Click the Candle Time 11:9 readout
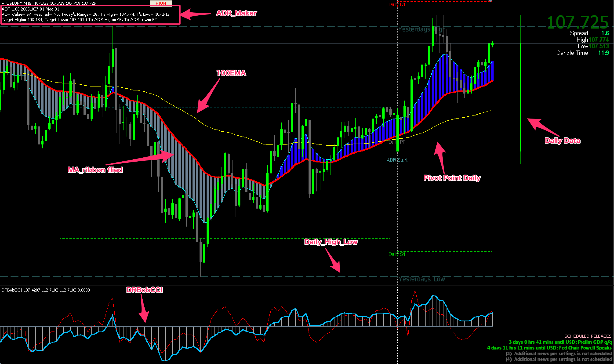 click(583, 53)
